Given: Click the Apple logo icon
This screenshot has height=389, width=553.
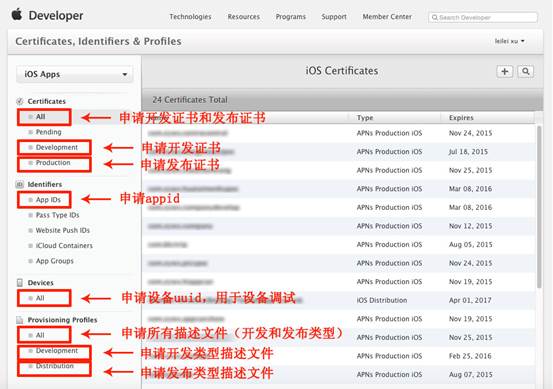Looking at the screenshot, I should [17, 15].
